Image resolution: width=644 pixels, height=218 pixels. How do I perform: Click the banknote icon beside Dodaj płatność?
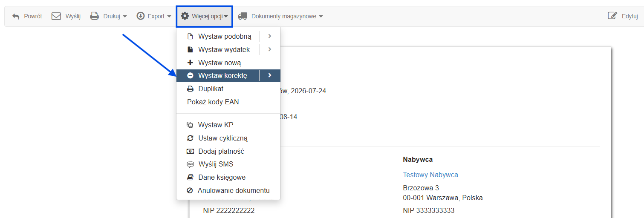click(190, 151)
